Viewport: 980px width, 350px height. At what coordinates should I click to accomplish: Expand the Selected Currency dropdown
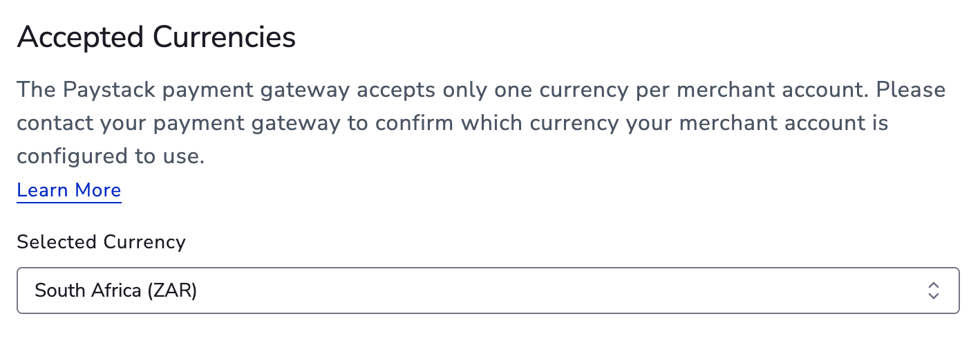coord(488,291)
